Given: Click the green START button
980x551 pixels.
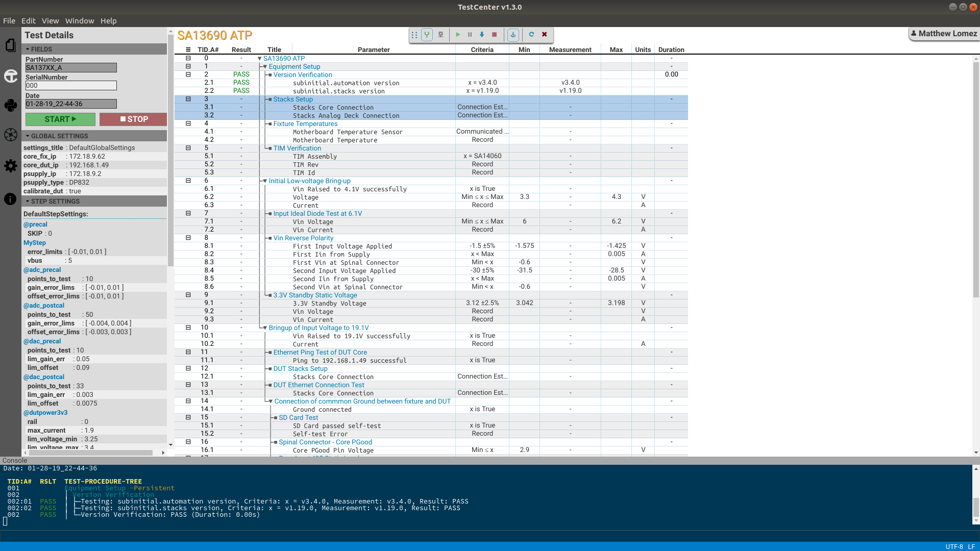Looking at the screenshot, I should click(60, 119).
